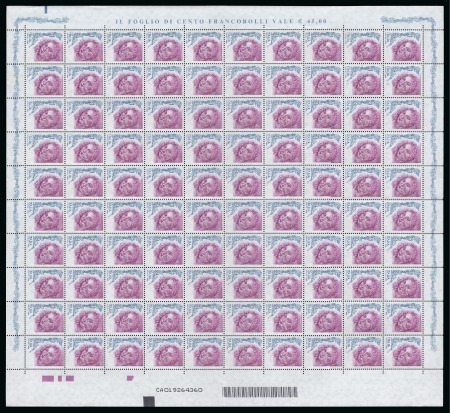450x413 pixels.
Task: Click the black square registration mark
Action: tap(149, 401)
